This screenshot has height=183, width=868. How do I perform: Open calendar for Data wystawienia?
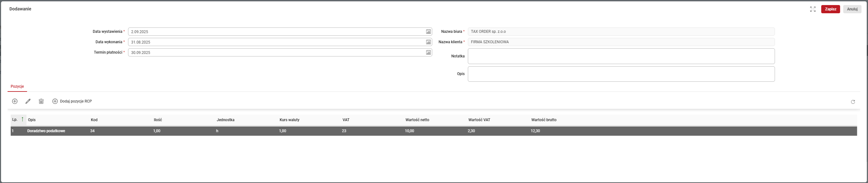click(x=428, y=32)
